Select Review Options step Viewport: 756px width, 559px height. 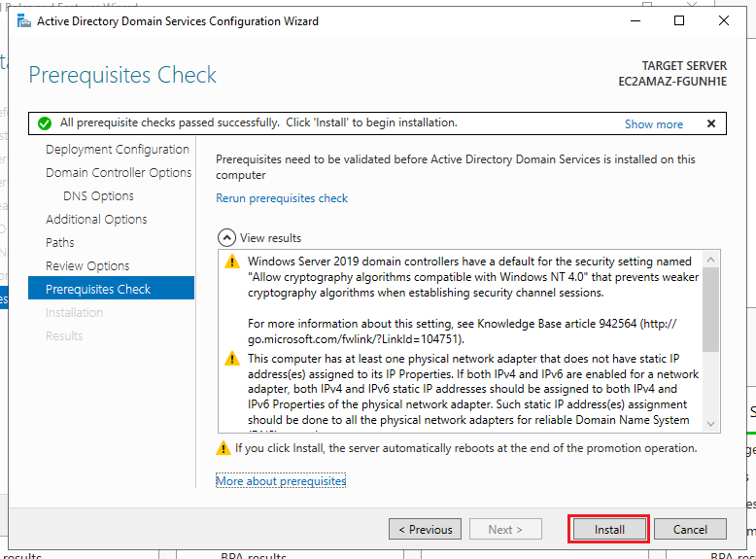[x=87, y=265]
